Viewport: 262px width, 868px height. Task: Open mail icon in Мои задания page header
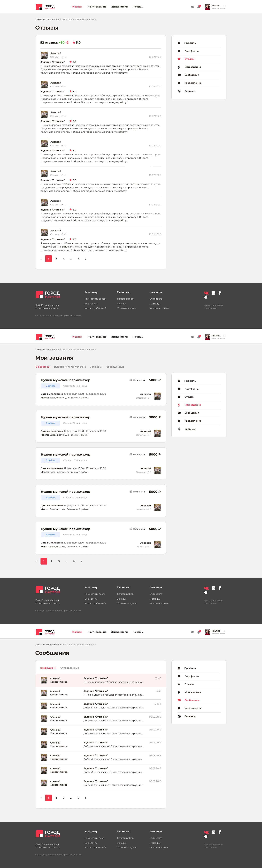[x=193, y=337]
